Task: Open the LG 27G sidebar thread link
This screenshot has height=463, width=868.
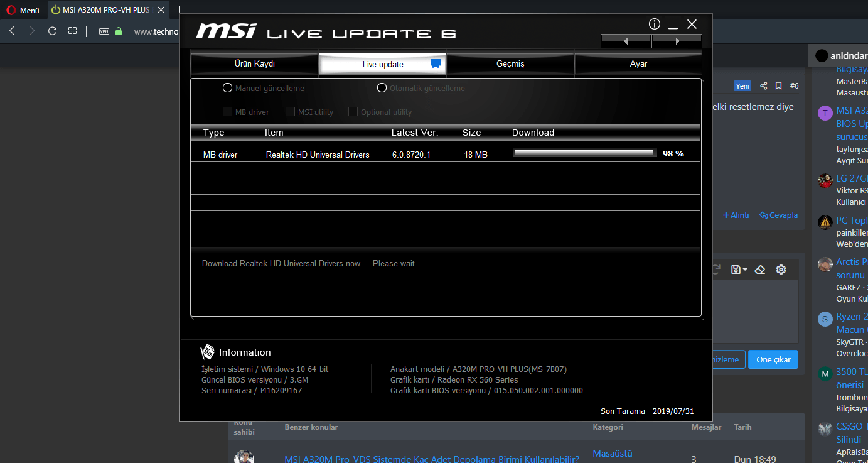Action: click(x=852, y=178)
